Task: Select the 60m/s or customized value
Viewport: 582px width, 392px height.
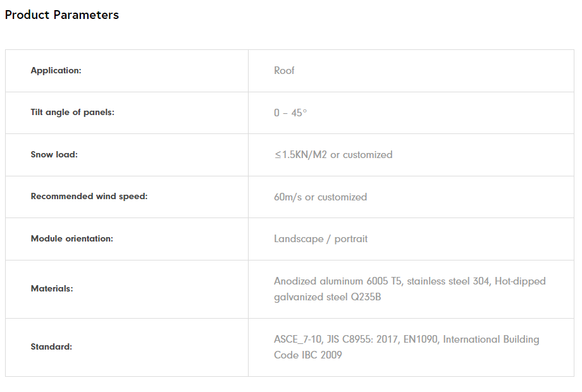Action: pyautogui.click(x=320, y=197)
